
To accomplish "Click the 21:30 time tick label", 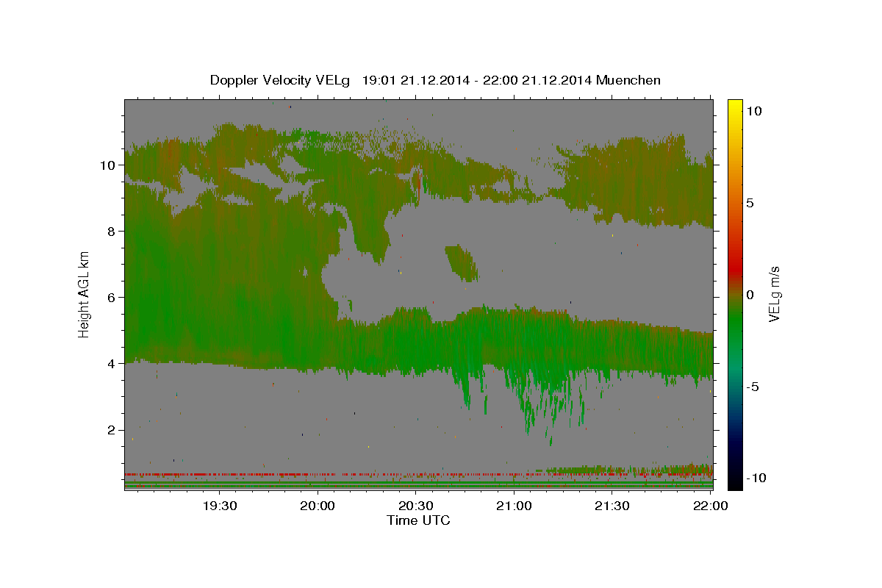I will [x=612, y=506].
